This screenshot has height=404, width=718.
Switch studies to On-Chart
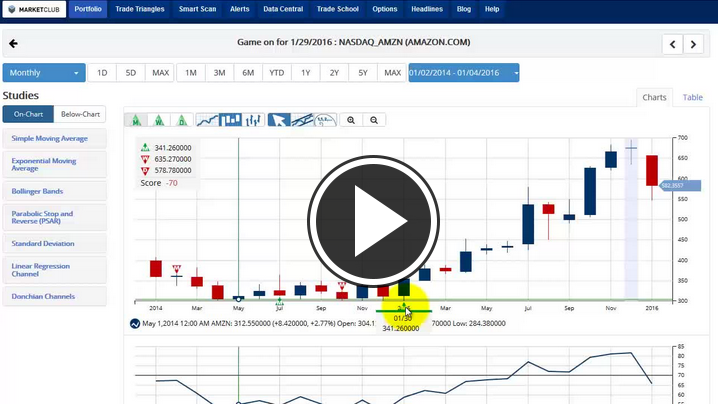(28, 114)
